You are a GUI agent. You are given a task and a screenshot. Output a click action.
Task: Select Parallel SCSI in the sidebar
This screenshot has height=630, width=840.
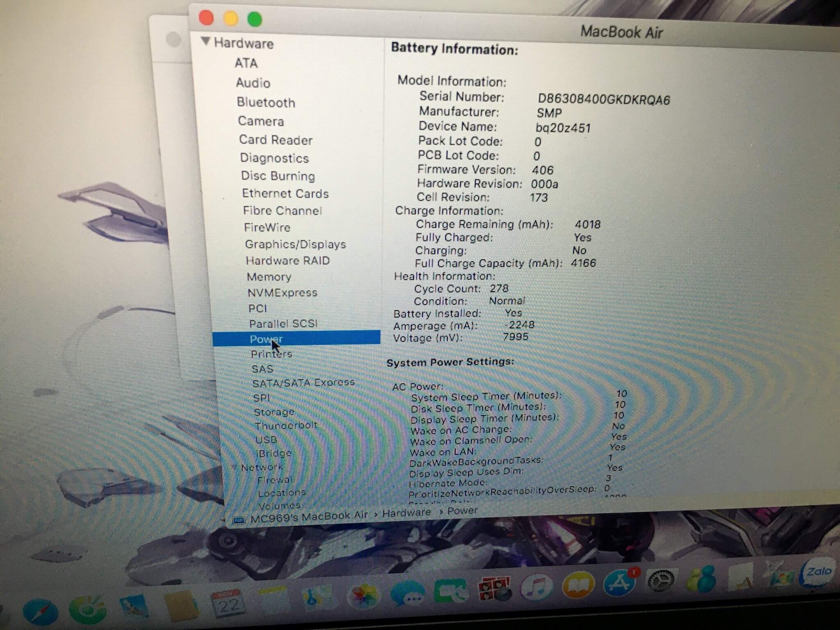click(x=283, y=324)
